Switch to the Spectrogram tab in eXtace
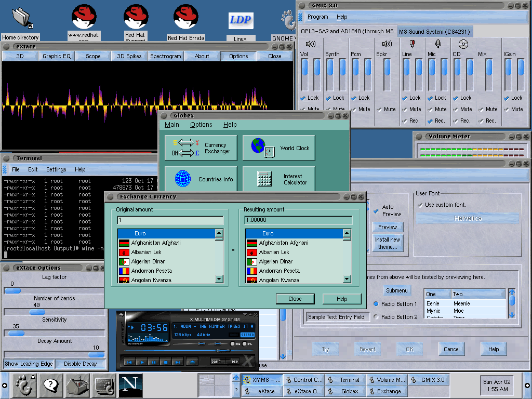 166,56
